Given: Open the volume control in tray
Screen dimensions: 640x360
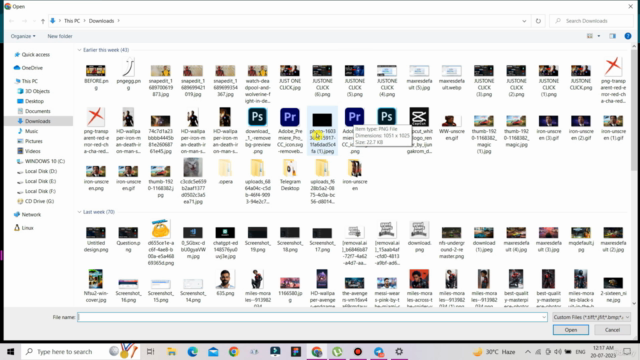Looking at the screenshot, I should [x=558, y=351].
